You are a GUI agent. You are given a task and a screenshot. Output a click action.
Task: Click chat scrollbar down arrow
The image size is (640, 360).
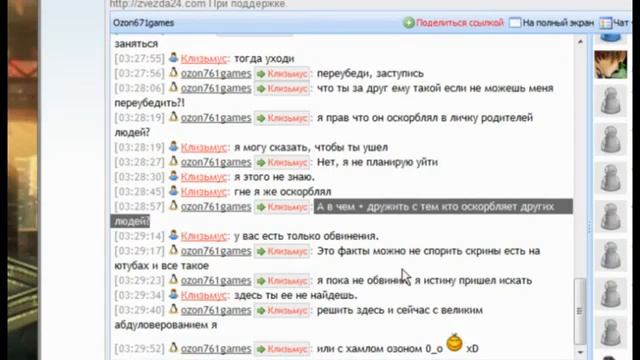click(x=580, y=352)
